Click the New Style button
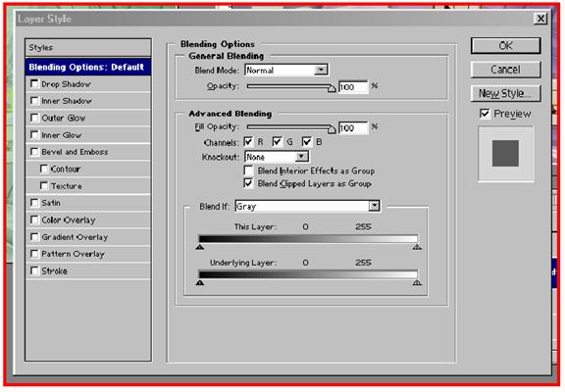Viewport: 565px width, 392px height. (x=505, y=94)
